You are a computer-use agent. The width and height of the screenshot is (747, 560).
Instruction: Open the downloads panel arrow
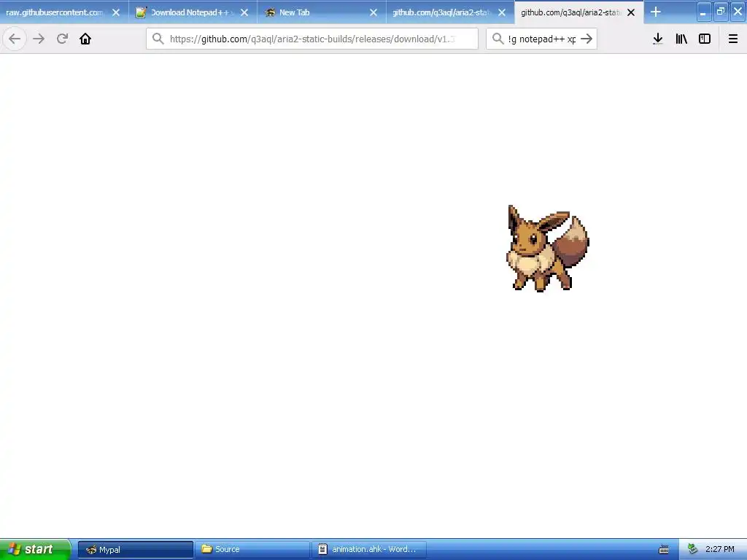click(x=658, y=39)
